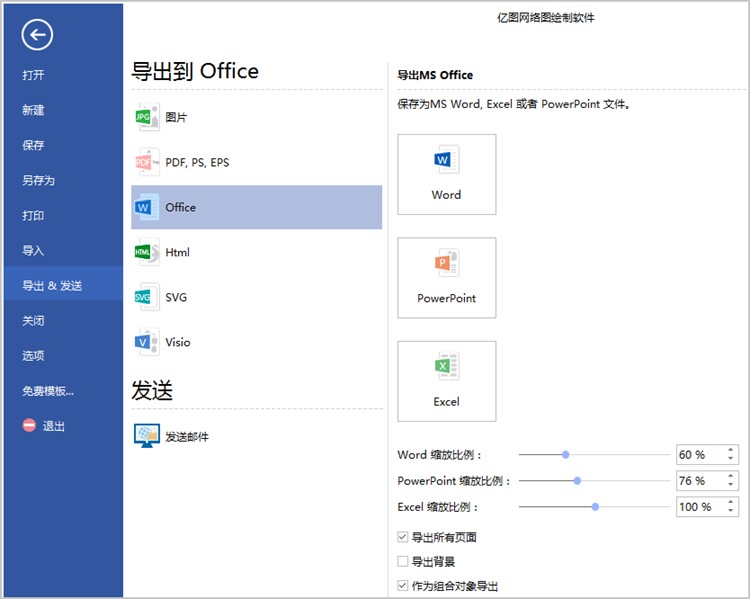Select SVG export option label
Screen dimensions: 750x599
pyautogui.click(x=176, y=297)
